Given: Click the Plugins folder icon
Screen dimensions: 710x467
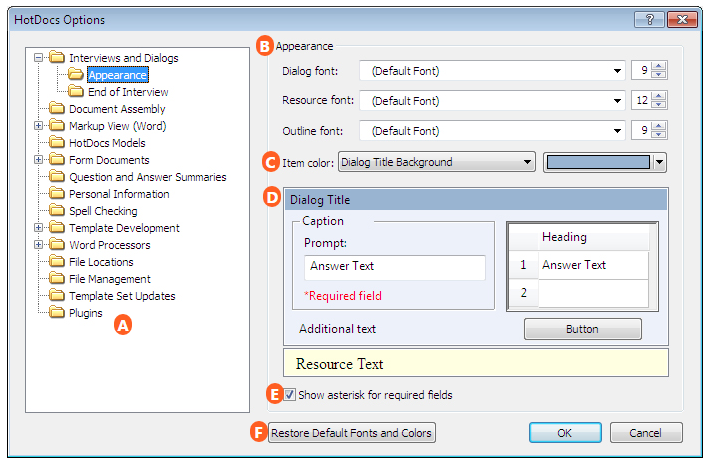Looking at the screenshot, I should tap(57, 313).
